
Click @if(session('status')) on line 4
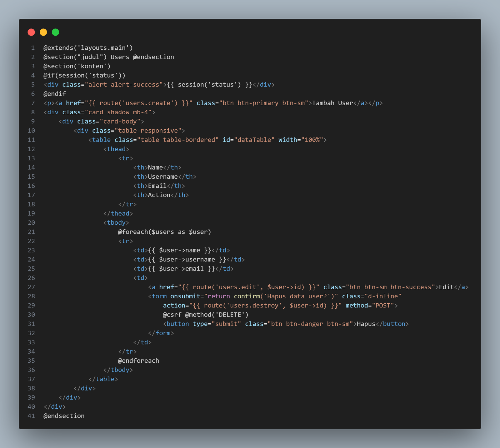pyautogui.click(x=84, y=75)
